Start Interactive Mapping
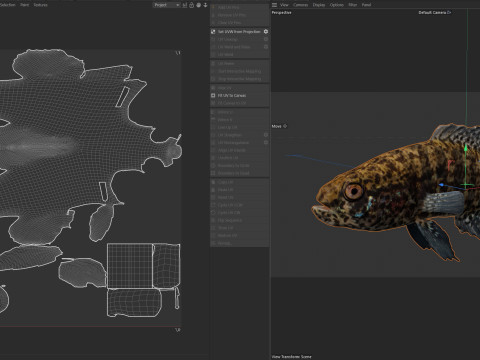The width and height of the screenshot is (480, 360). 239,71
